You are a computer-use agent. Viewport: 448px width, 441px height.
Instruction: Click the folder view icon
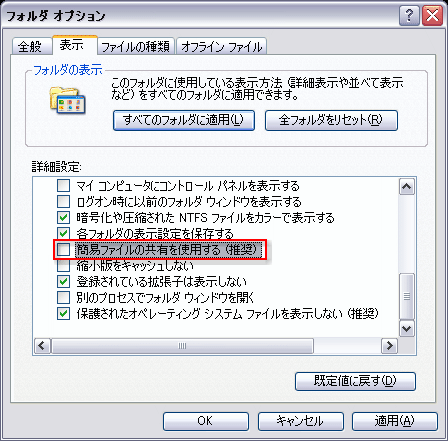(x=68, y=100)
